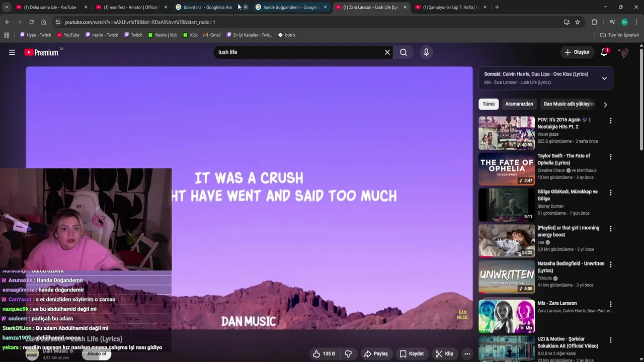
Task: Click the browser address bar URL
Action: [x=139, y=22]
